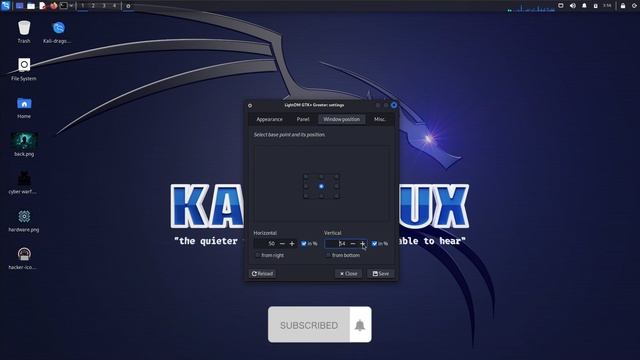Select LightDM settings taskbar window button
This screenshot has height=360, width=640.
point(128,6)
